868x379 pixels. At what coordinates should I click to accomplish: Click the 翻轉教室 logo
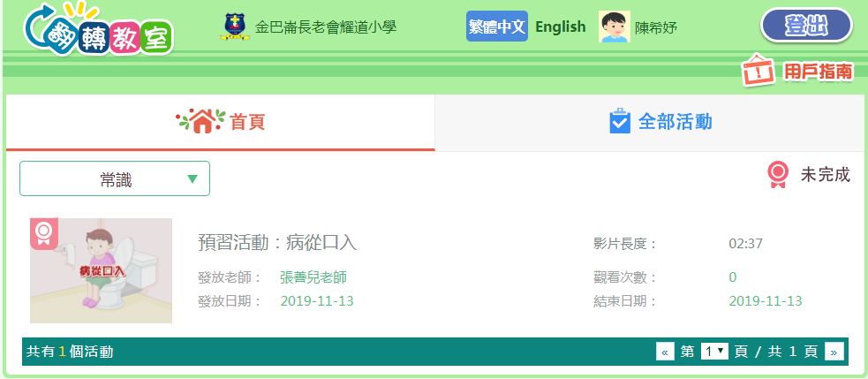point(99,30)
